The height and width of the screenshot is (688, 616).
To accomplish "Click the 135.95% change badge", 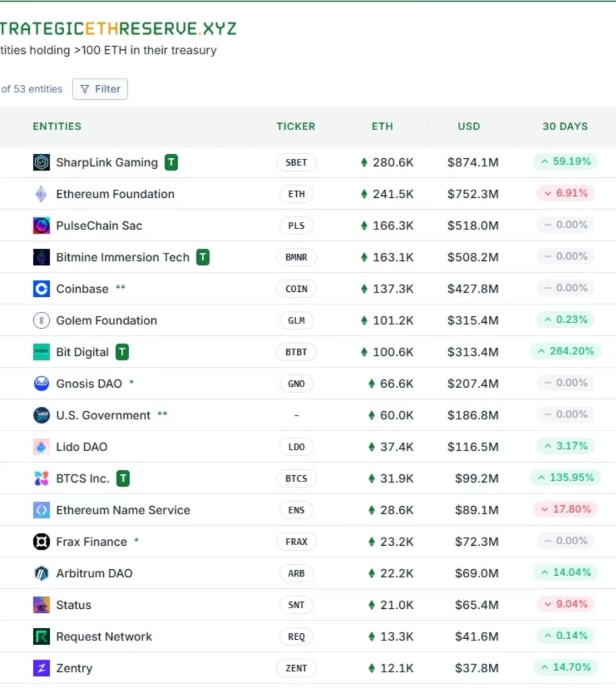I will [x=566, y=478].
